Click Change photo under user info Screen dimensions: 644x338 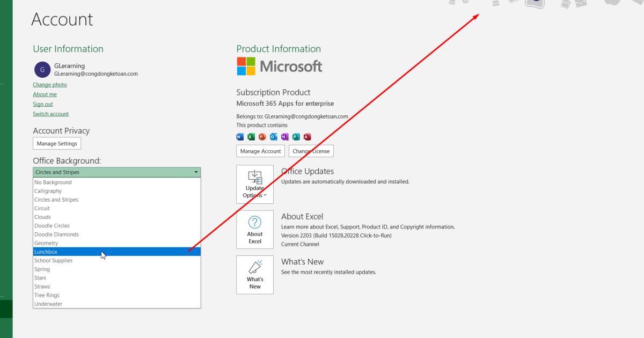(x=50, y=84)
